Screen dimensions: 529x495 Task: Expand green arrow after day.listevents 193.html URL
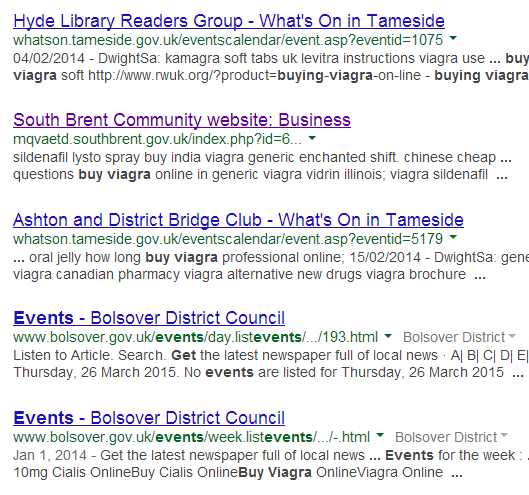pos(388,336)
